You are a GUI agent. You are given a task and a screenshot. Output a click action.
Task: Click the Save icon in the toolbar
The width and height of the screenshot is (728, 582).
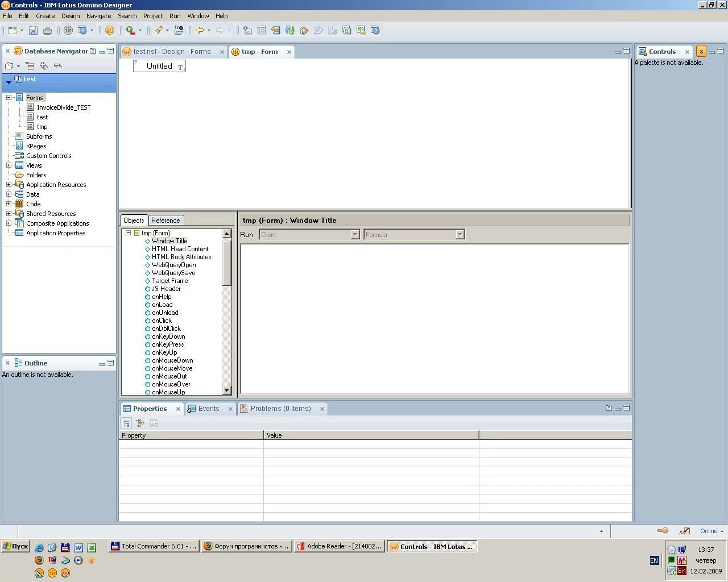click(33, 30)
